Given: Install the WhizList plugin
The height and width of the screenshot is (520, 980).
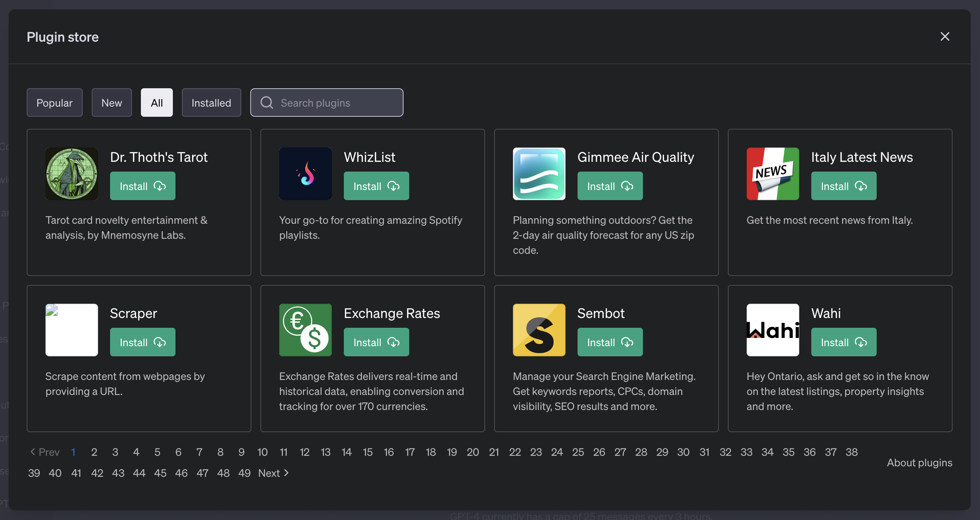Looking at the screenshot, I should 377,186.
